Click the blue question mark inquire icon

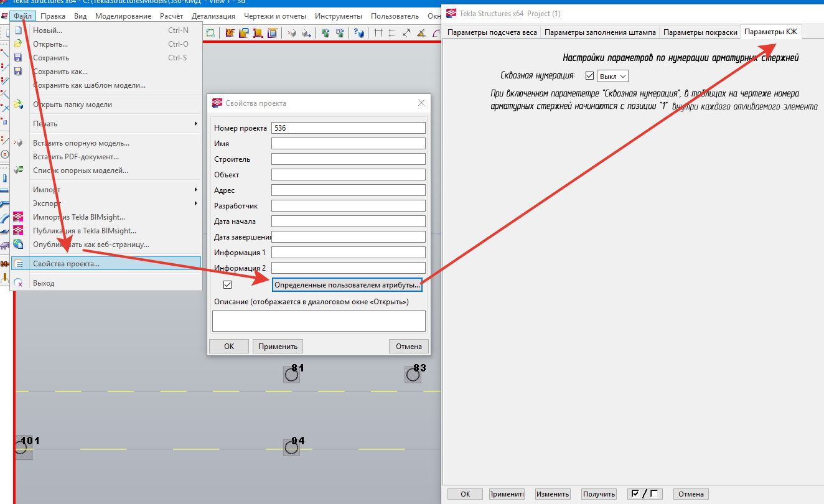(x=358, y=33)
